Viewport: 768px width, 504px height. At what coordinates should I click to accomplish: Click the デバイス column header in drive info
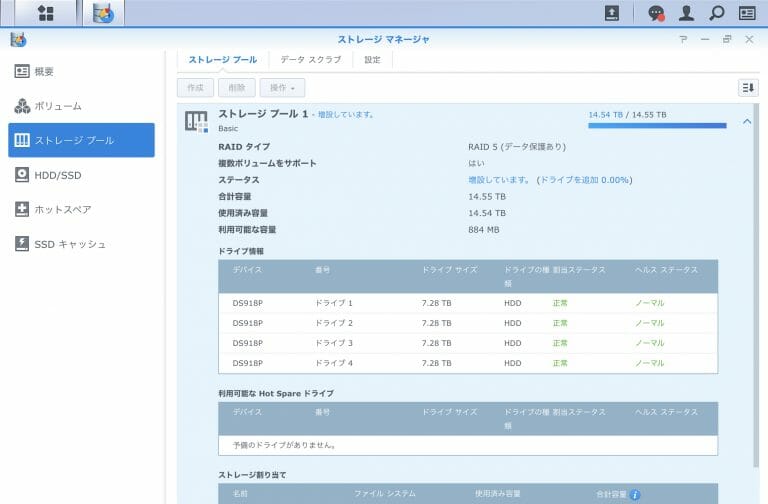pyautogui.click(x=247, y=270)
